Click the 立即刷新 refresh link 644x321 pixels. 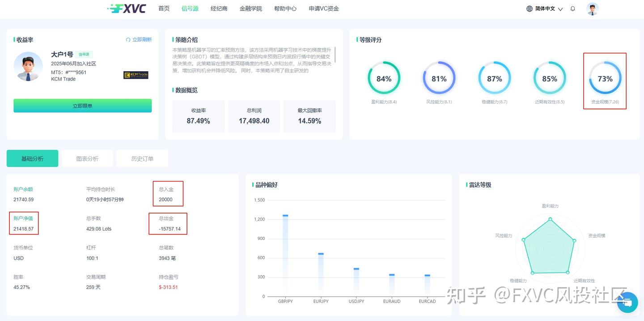[142, 39]
